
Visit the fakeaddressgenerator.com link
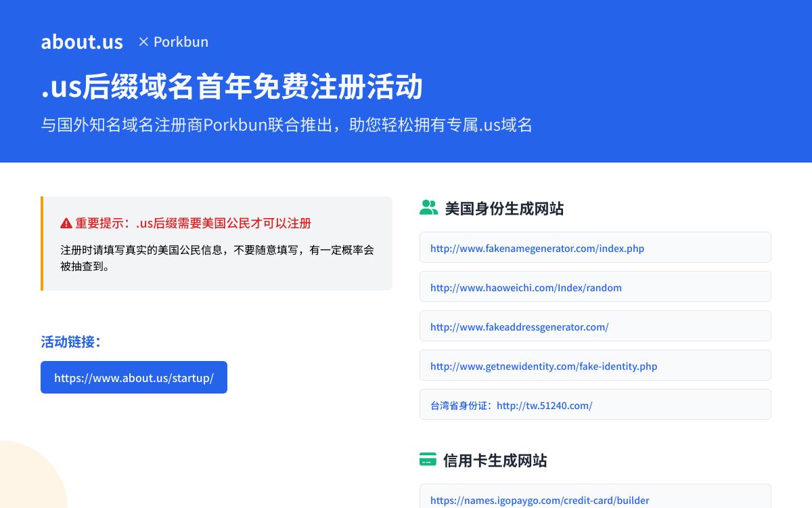(x=519, y=326)
